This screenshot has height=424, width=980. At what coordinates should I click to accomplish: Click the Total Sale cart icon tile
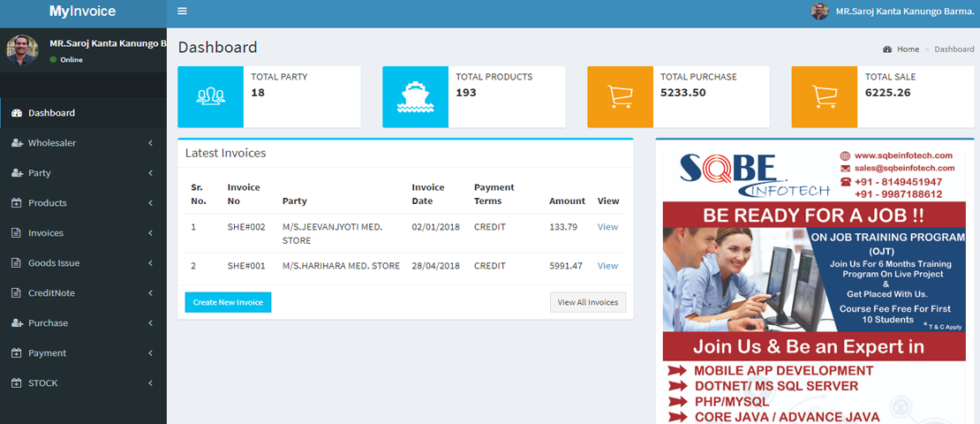825,97
